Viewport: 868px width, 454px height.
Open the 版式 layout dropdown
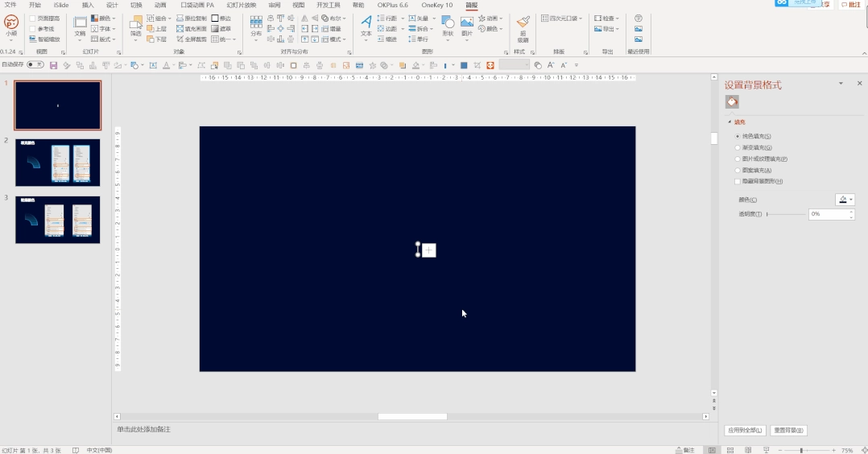point(104,39)
